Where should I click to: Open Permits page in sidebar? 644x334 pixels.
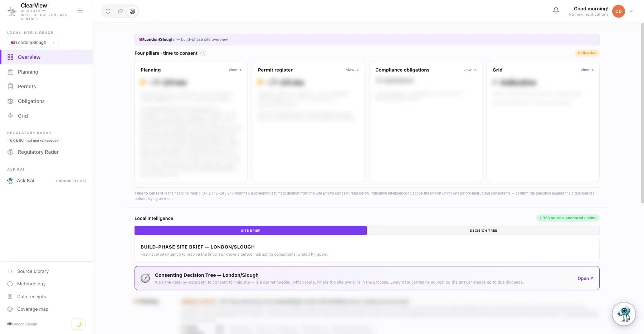click(x=47, y=87)
